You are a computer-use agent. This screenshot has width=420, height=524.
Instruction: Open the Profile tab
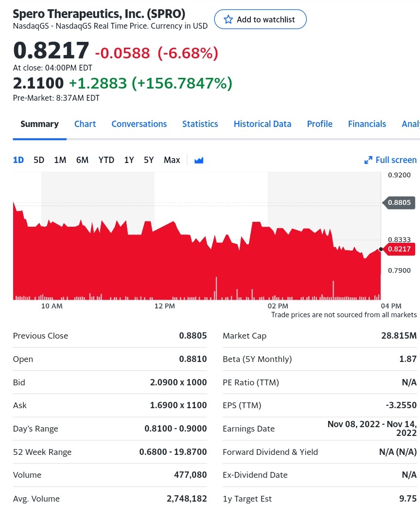319,124
